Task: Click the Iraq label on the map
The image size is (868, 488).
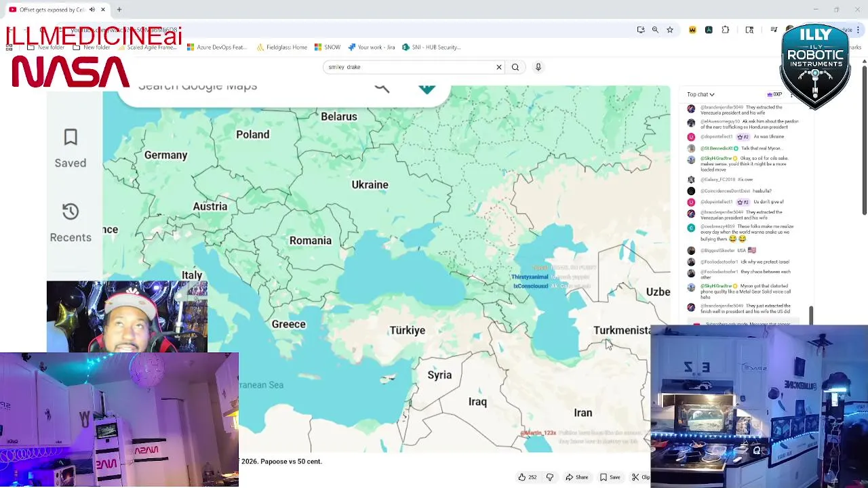Action: click(x=477, y=402)
